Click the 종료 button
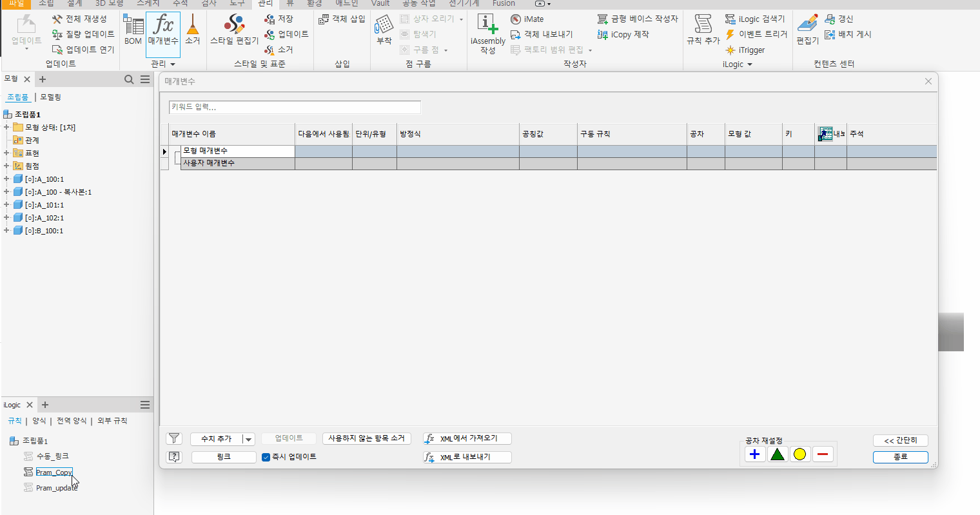 pos(900,457)
